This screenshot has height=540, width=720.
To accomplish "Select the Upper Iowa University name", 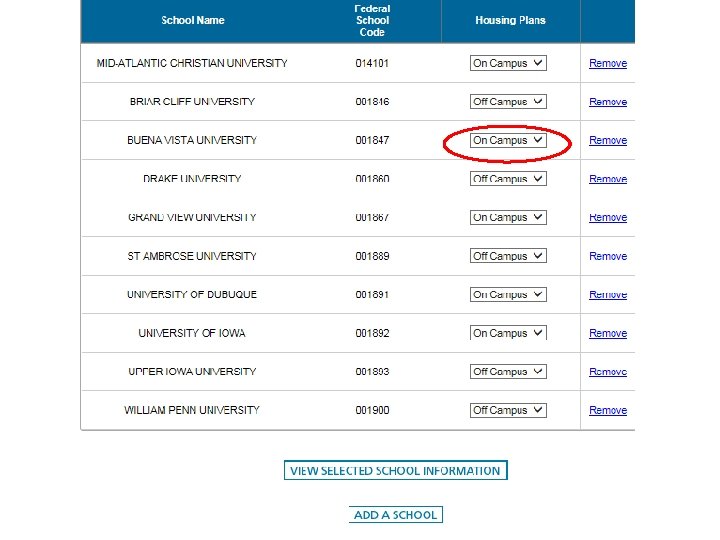I will click(x=192, y=371).
